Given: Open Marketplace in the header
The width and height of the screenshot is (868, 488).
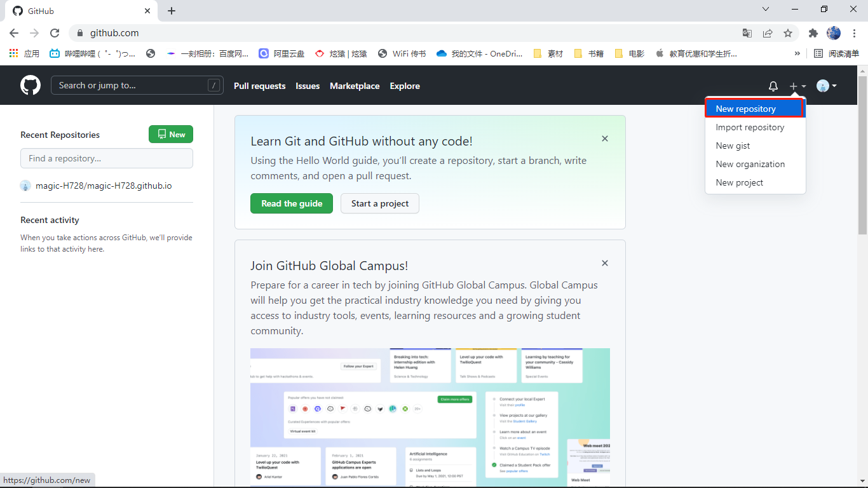Looking at the screenshot, I should click(355, 86).
